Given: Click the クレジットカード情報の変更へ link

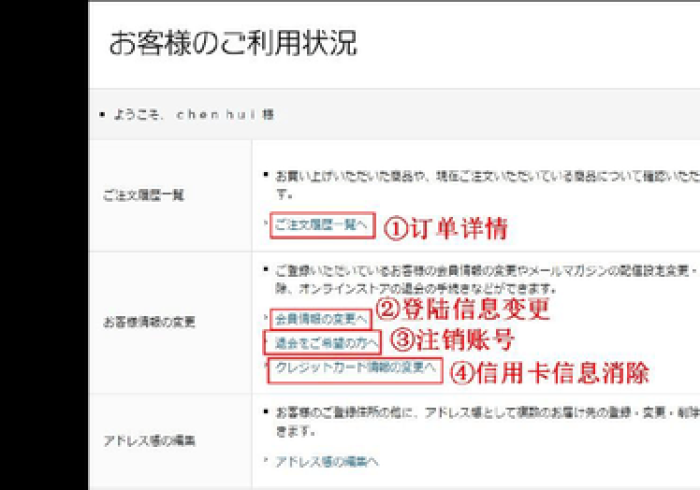Looking at the screenshot, I should [x=355, y=367].
